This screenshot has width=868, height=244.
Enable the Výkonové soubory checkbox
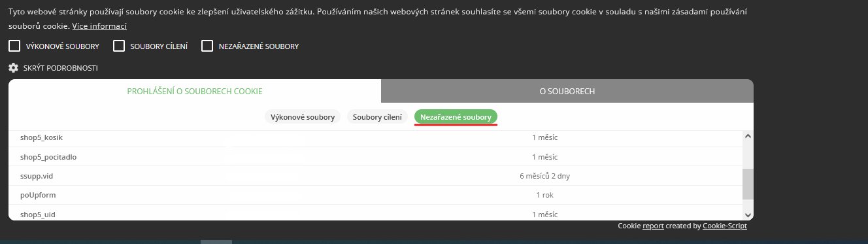pyautogui.click(x=14, y=46)
